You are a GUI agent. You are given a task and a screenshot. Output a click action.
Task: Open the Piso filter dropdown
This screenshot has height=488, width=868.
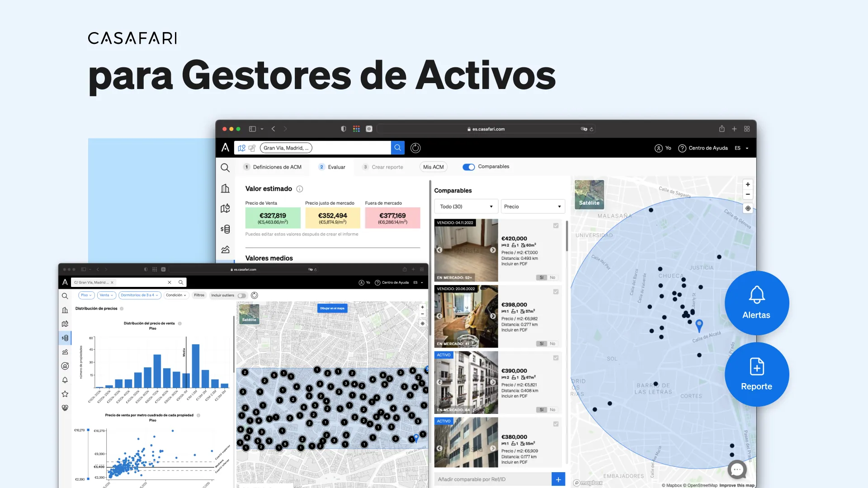(86, 295)
